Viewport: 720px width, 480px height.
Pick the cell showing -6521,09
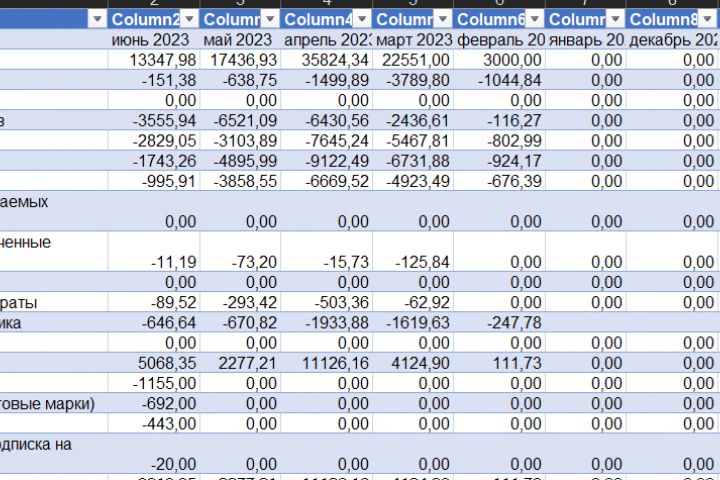pos(240,120)
